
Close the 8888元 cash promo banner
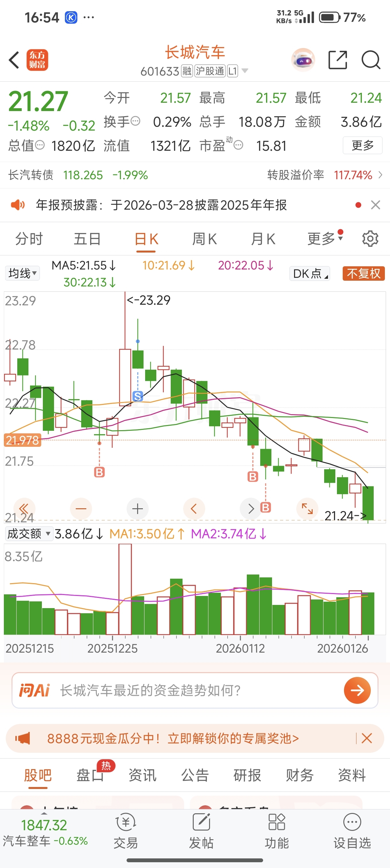[367, 738]
